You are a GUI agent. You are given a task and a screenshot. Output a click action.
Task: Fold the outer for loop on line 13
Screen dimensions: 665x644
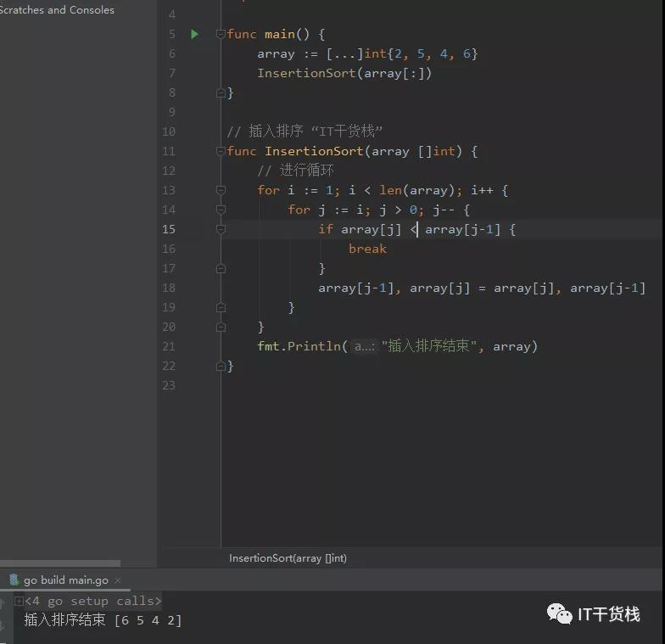tap(221, 190)
